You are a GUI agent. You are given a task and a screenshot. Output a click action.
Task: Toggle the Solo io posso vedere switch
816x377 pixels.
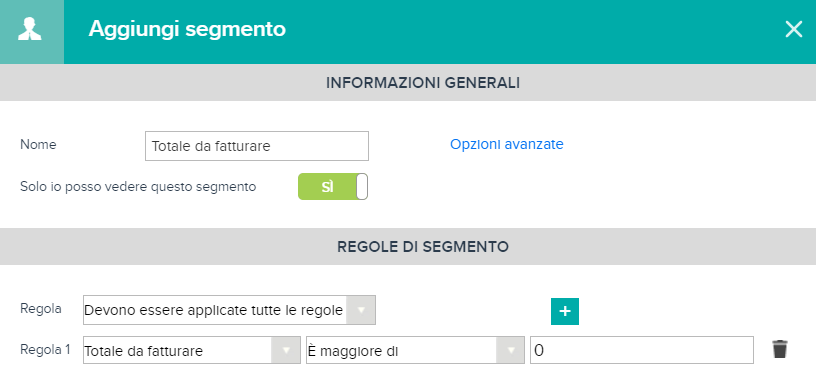click(333, 187)
